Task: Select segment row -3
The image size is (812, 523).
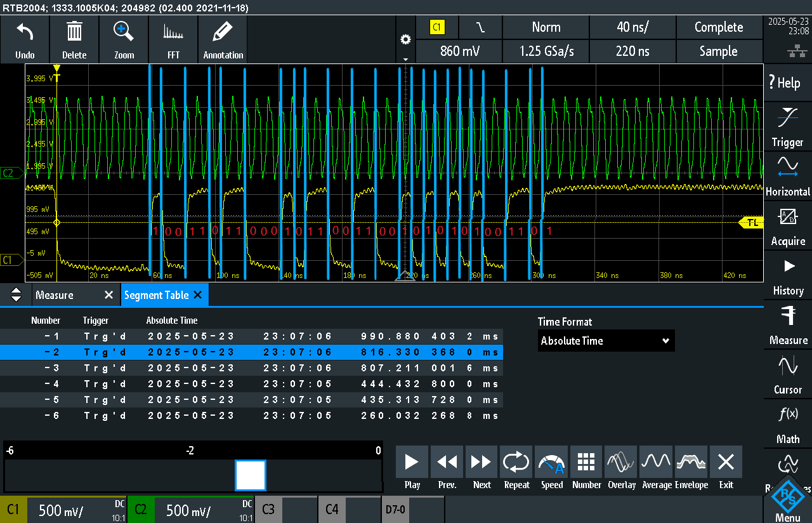Action: click(x=252, y=368)
